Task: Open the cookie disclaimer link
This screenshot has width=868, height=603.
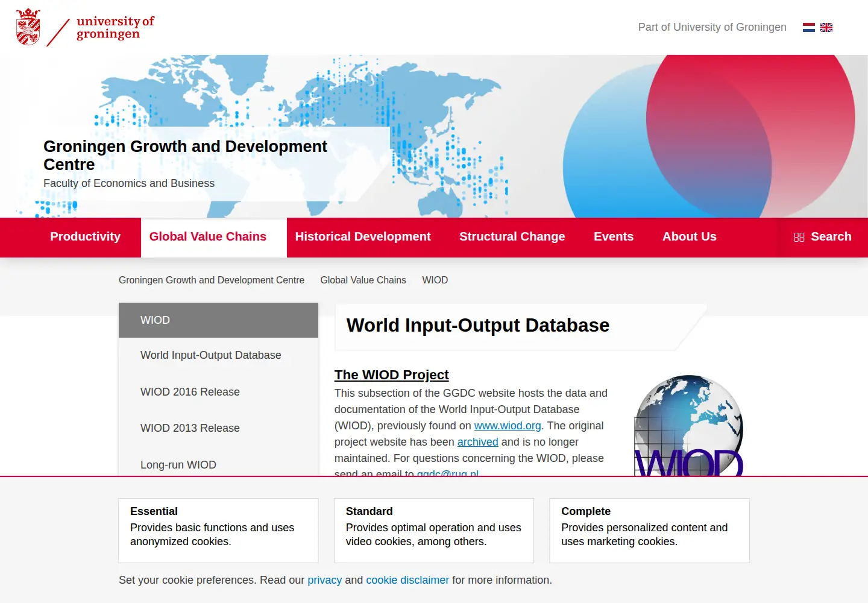Action: click(x=407, y=580)
